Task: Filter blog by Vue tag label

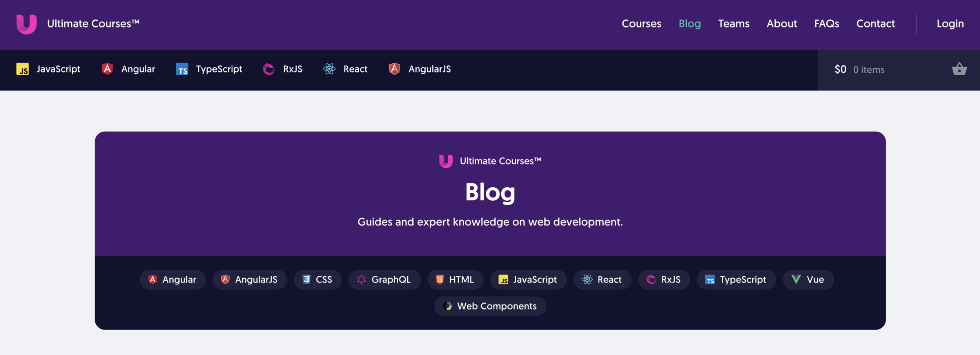Action: pyautogui.click(x=815, y=279)
